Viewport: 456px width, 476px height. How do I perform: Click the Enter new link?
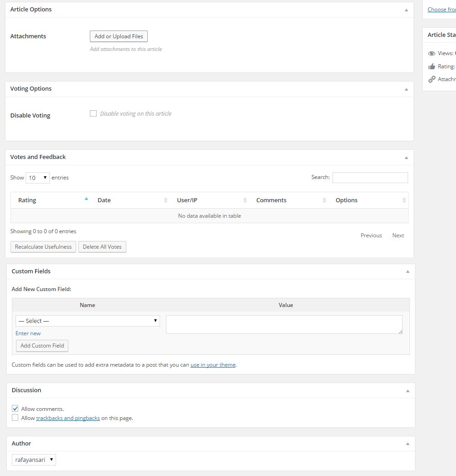(28, 333)
